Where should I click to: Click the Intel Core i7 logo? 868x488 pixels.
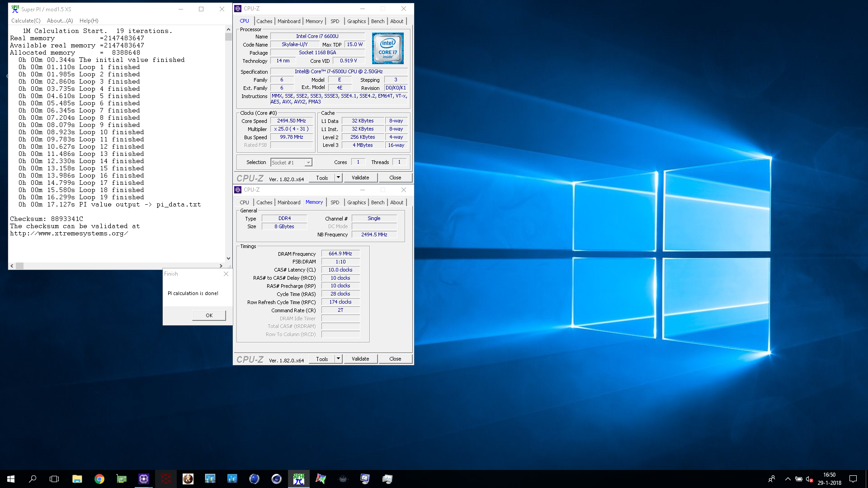coord(388,48)
